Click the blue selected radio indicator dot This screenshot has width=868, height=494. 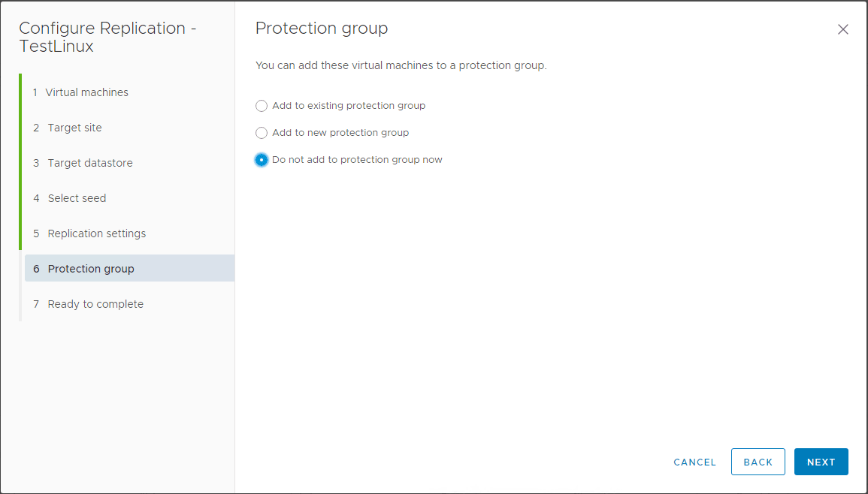[x=262, y=160]
